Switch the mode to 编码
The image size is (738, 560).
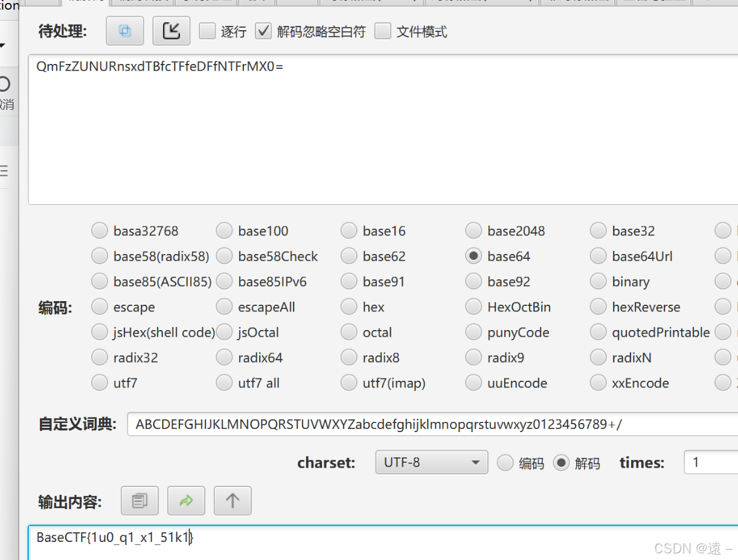click(x=505, y=463)
